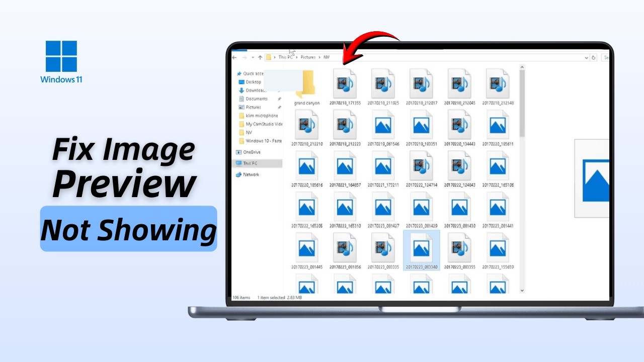The height and width of the screenshot is (362, 644).
Task: Select image file 20170222_165106
Action: tap(498, 169)
